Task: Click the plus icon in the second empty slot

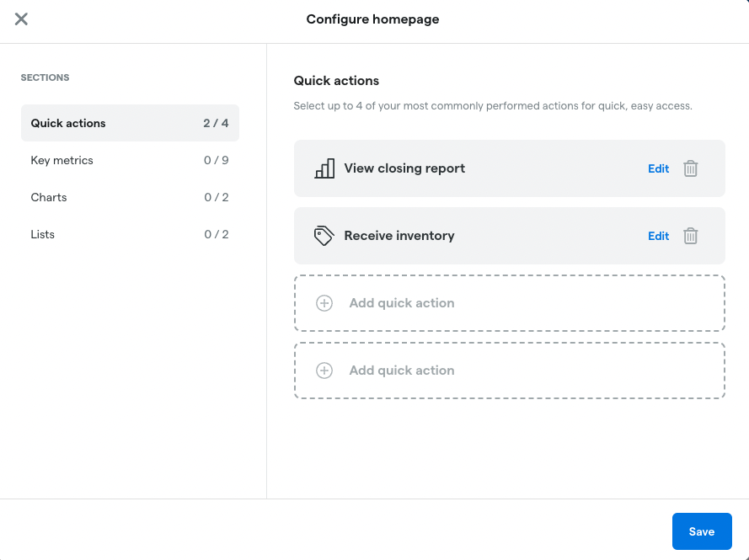Action: (324, 371)
